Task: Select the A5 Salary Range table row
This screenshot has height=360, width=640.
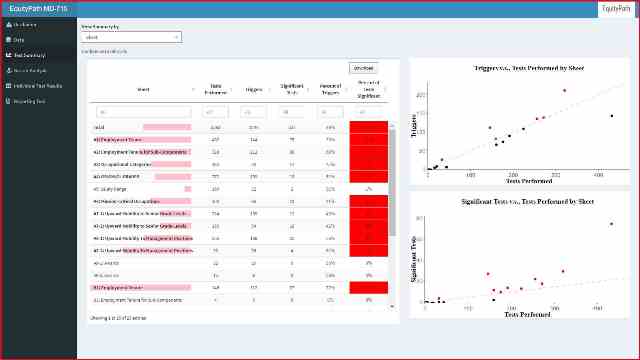Action: 240,189
